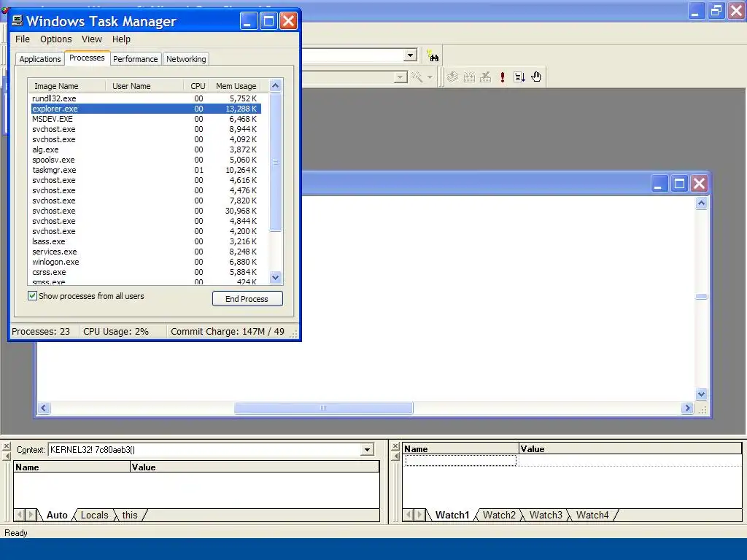Close the variables pane with its X icon
The width and height of the screenshot is (747, 560).
(x=6, y=446)
